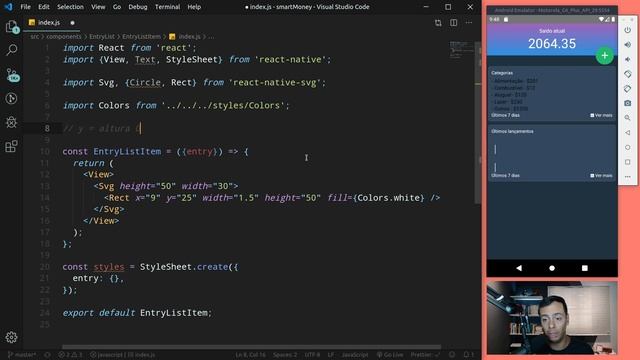This screenshot has width=640, height=360.
Task: Take emulator screenshot with camera icon
Action: (627, 103)
